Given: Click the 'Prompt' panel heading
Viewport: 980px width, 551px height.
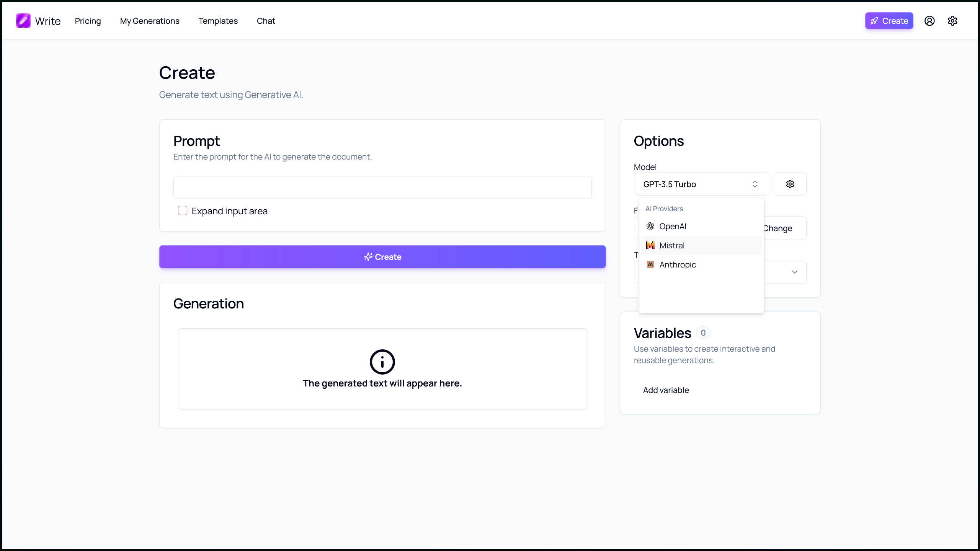Looking at the screenshot, I should (x=196, y=141).
